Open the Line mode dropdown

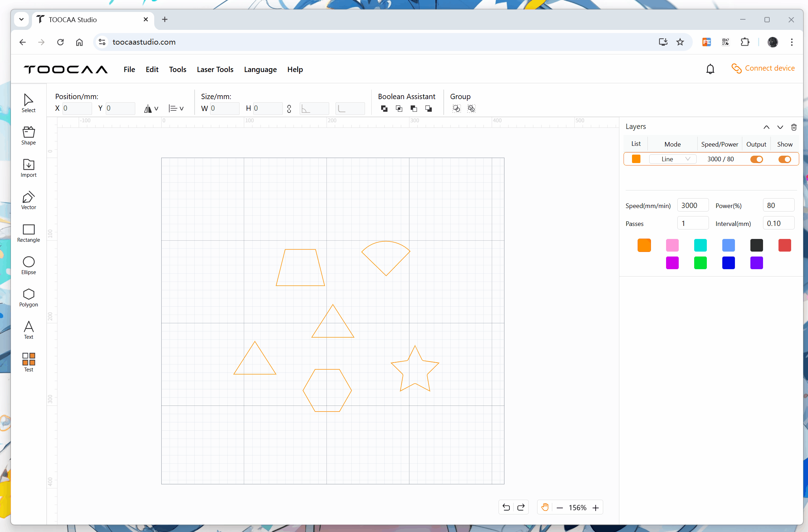point(672,159)
